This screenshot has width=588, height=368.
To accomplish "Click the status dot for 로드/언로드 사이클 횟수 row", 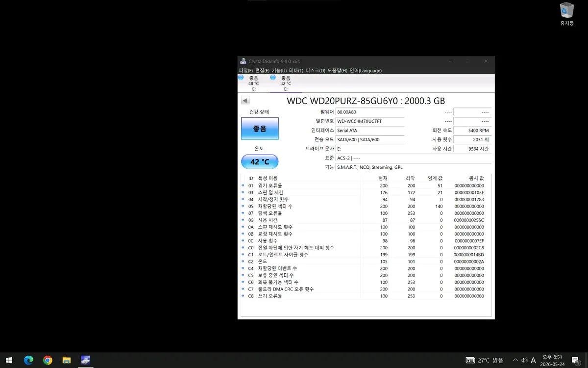I will (243, 254).
